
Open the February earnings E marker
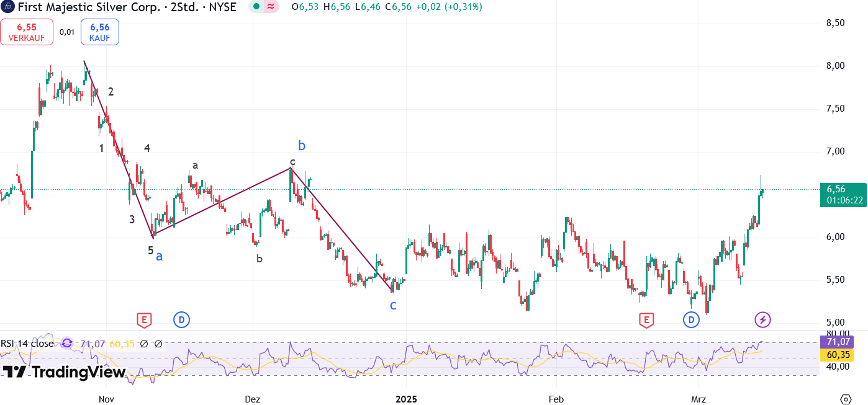pyautogui.click(x=646, y=320)
